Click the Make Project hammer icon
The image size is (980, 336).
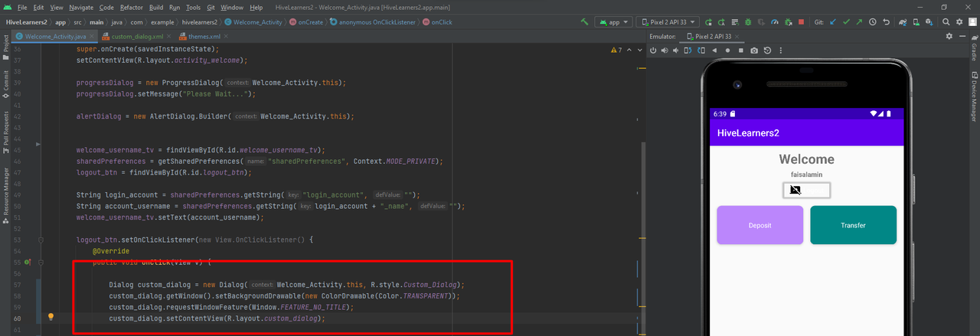pos(584,21)
